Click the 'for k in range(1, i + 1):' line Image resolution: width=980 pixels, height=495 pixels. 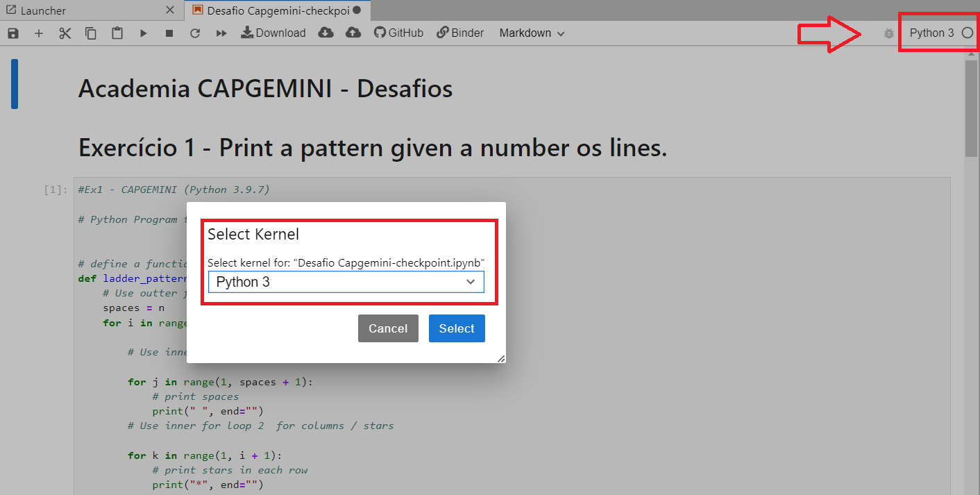pyautogui.click(x=205, y=455)
